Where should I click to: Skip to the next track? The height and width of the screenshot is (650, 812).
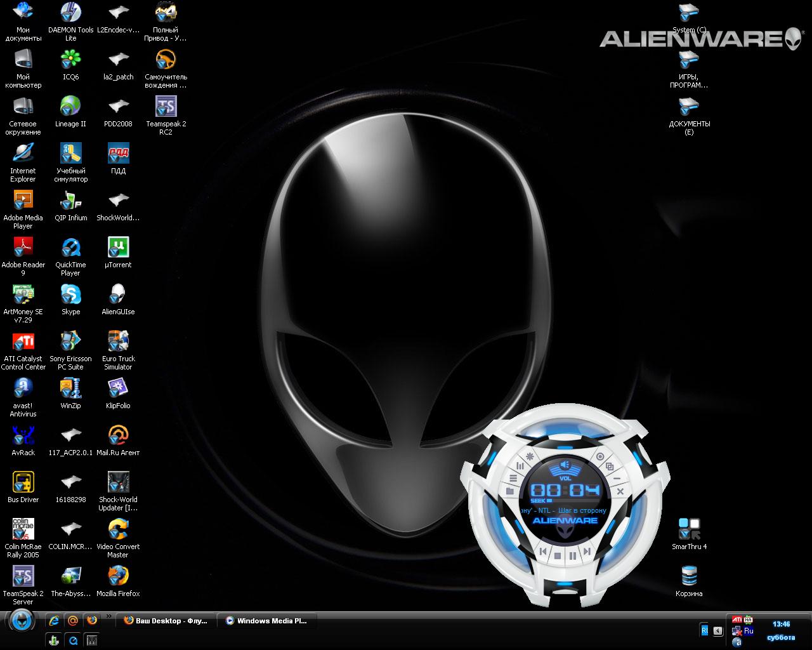[587, 552]
